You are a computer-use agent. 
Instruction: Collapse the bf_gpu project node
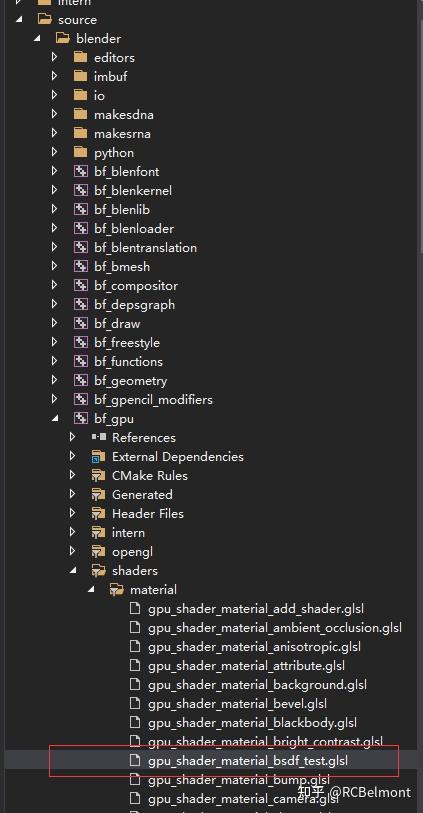click(x=55, y=419)
